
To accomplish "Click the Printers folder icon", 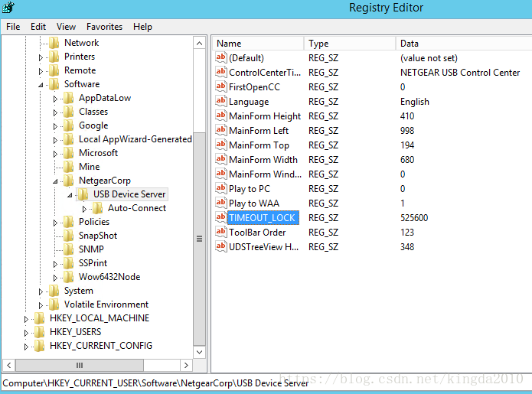I will pos(54,57).
